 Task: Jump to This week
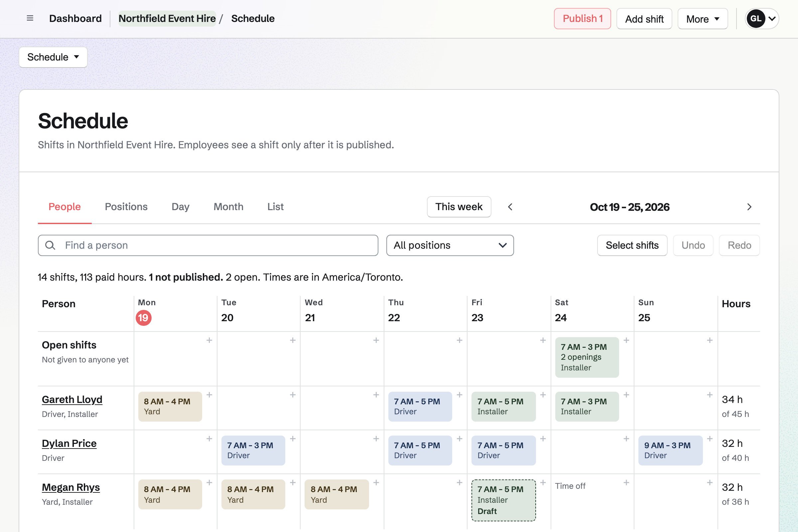[x=459, y=207]
